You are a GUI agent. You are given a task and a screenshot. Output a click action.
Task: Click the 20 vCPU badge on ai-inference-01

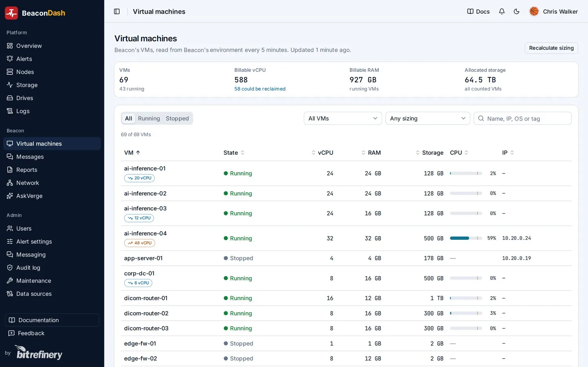coord(140,178)
